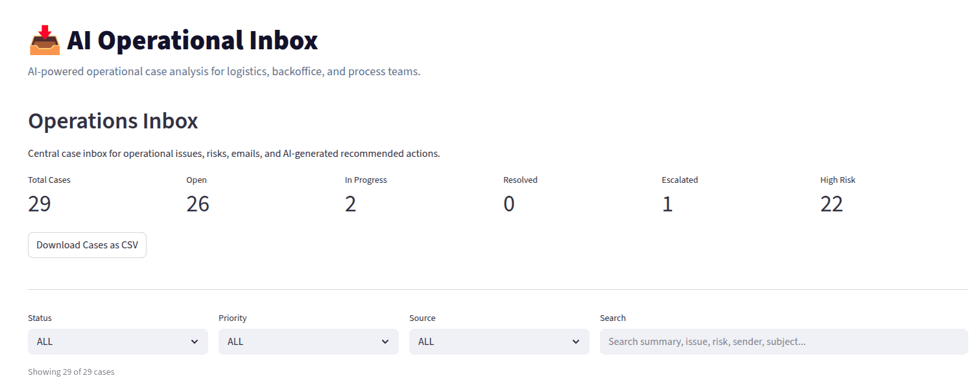Select the Escalated value 1
Screen dimensions: 980x391
tap(667, 204)
